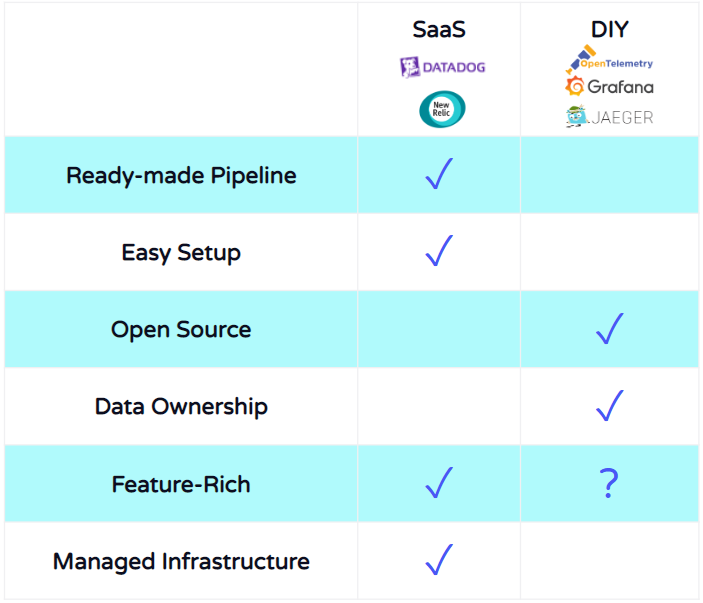Click SaaS checkmark for Easy Setup
Viewport: 703px width, 603px height.
[x=439, y=251]
